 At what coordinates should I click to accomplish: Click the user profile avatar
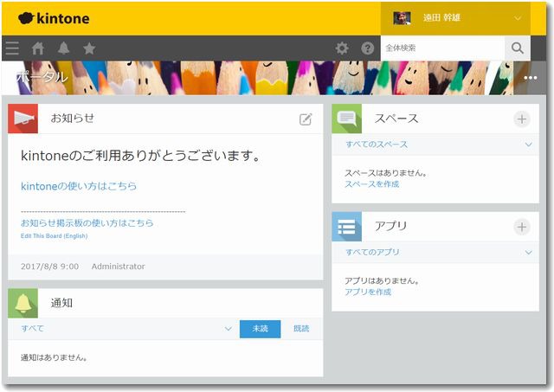click(402, 18)
